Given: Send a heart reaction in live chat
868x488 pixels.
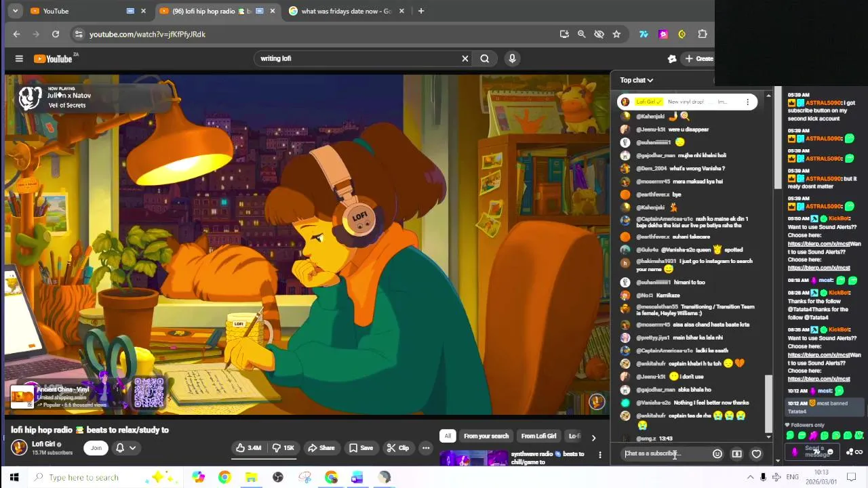Looking at the screenshot, I should [x=756, y=454].
